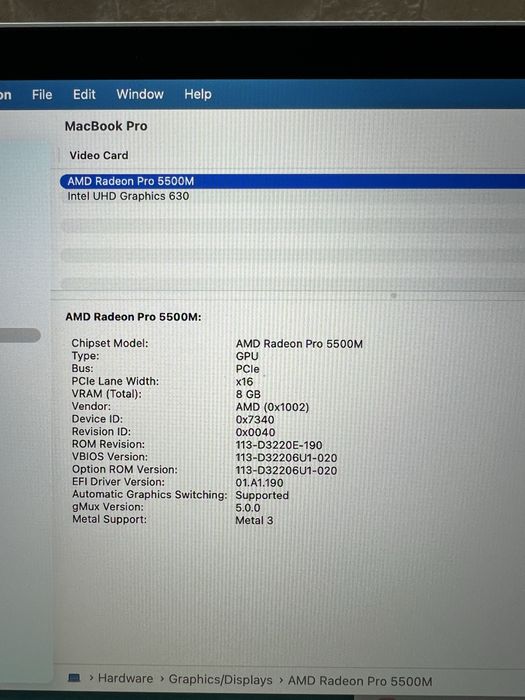
Task: Click Automatic Graphics Switching value Supported
Action: click(x=262, y=496)
